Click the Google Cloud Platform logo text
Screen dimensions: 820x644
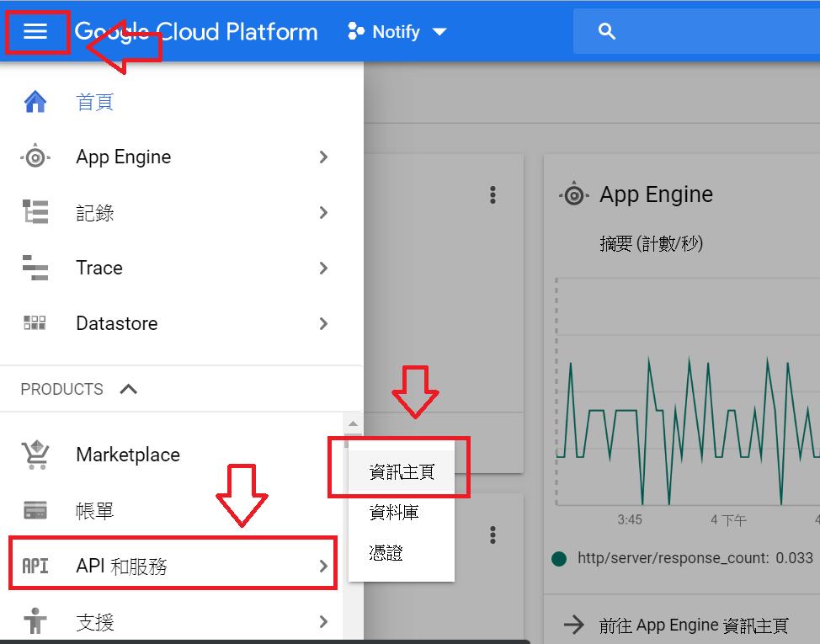point(196,32)
